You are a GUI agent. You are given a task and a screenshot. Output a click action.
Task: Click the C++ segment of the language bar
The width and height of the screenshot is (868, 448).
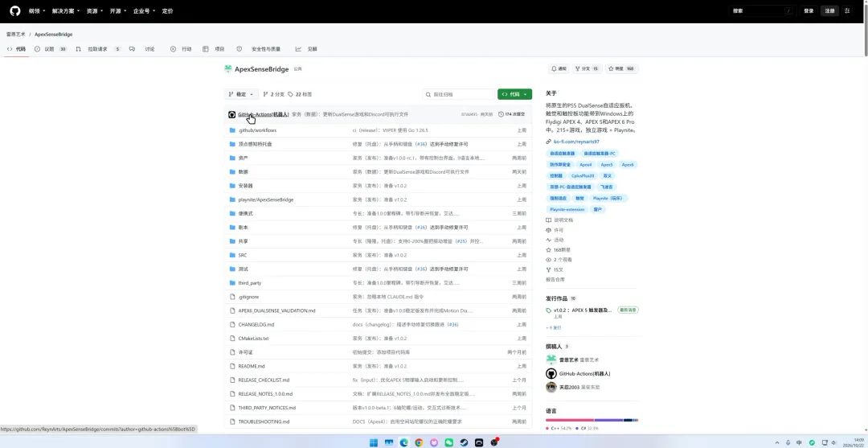(x=570, y=420)
